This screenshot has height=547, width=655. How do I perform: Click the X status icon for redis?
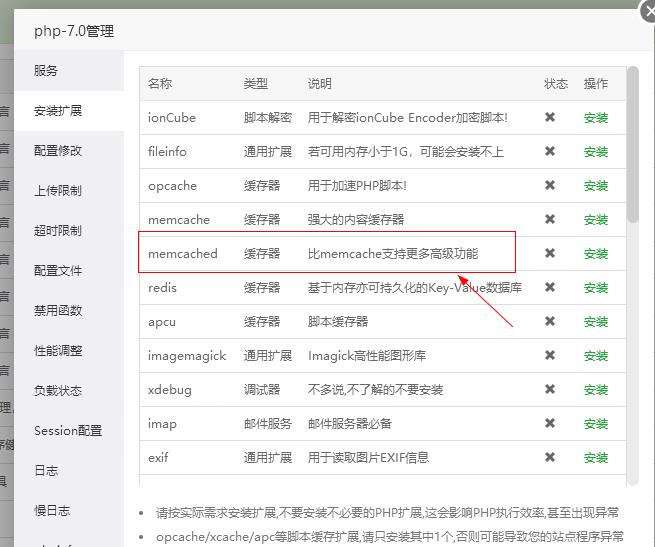(x=550, y=287)
